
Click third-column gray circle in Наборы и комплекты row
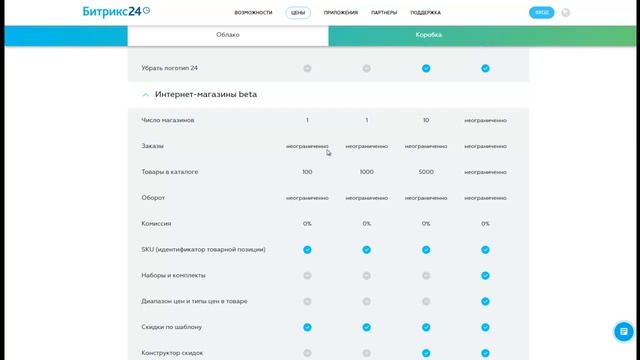coord(426,276)
